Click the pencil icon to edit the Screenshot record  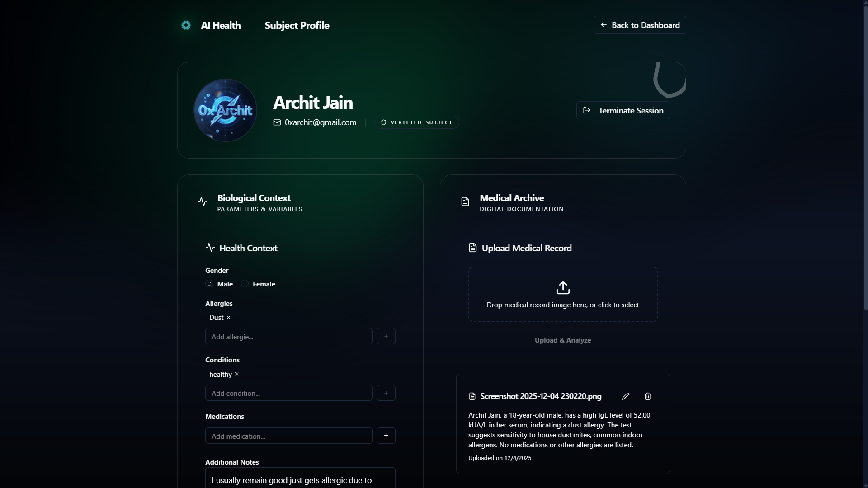[625, 396]
